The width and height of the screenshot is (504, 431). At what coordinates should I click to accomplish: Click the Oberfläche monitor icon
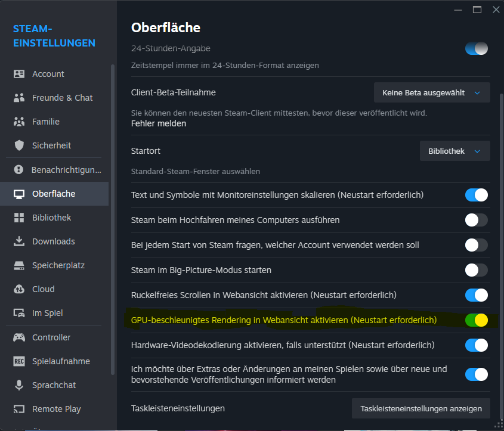(x=19, y=194)
